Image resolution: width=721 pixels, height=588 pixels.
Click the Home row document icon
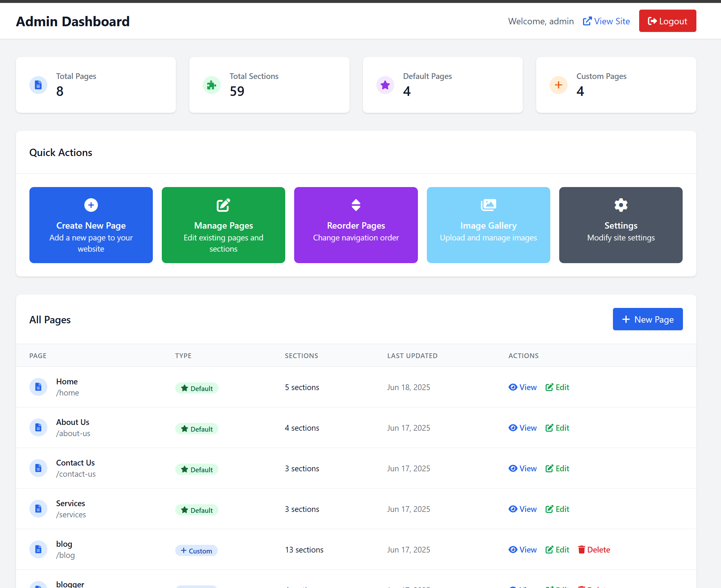pyautogui.click(x=38, y=387)
